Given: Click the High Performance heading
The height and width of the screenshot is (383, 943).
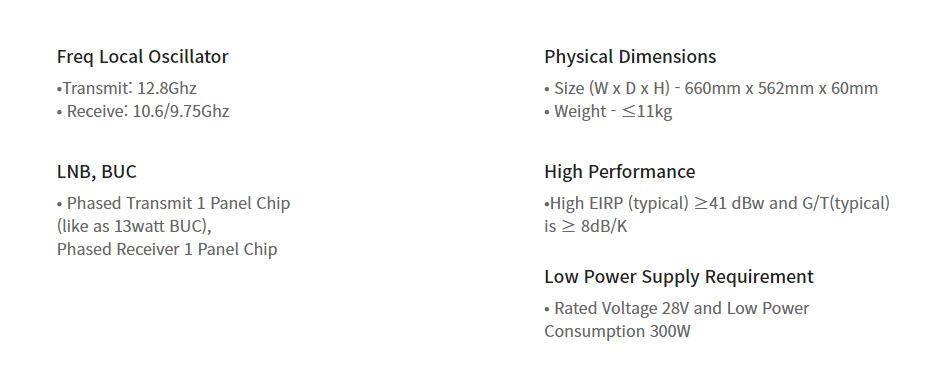Looking at the screenshot, I should [x=619, y=172].
